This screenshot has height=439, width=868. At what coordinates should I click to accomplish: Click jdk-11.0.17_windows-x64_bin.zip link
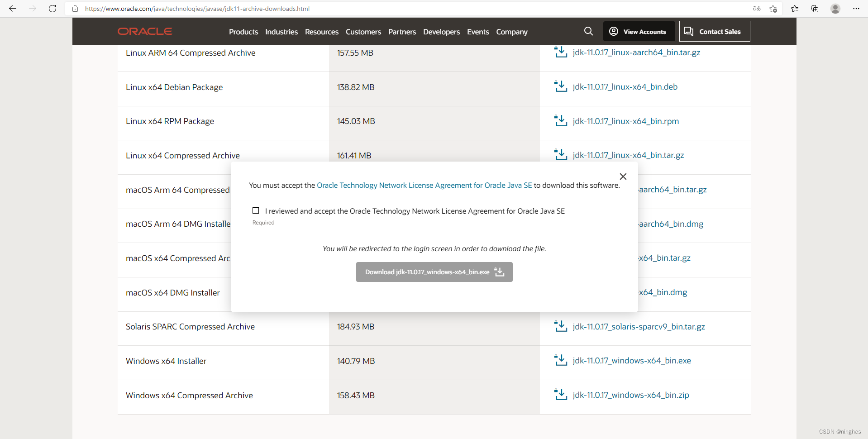coord(631,395)
